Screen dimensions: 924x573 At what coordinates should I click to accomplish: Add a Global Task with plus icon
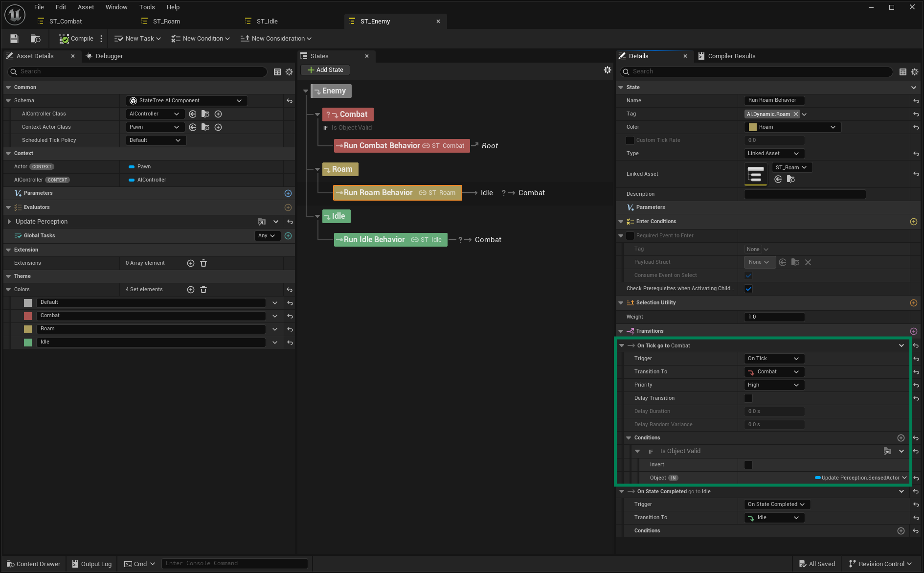288,236
